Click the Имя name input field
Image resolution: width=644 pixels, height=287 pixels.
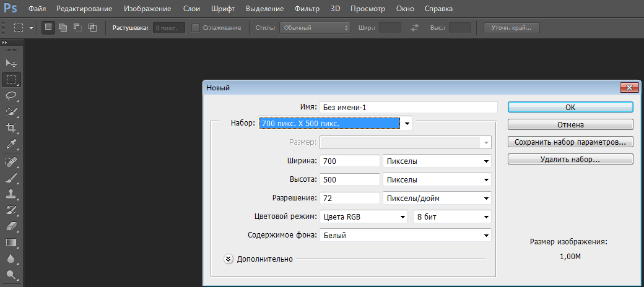pos(409,107)
